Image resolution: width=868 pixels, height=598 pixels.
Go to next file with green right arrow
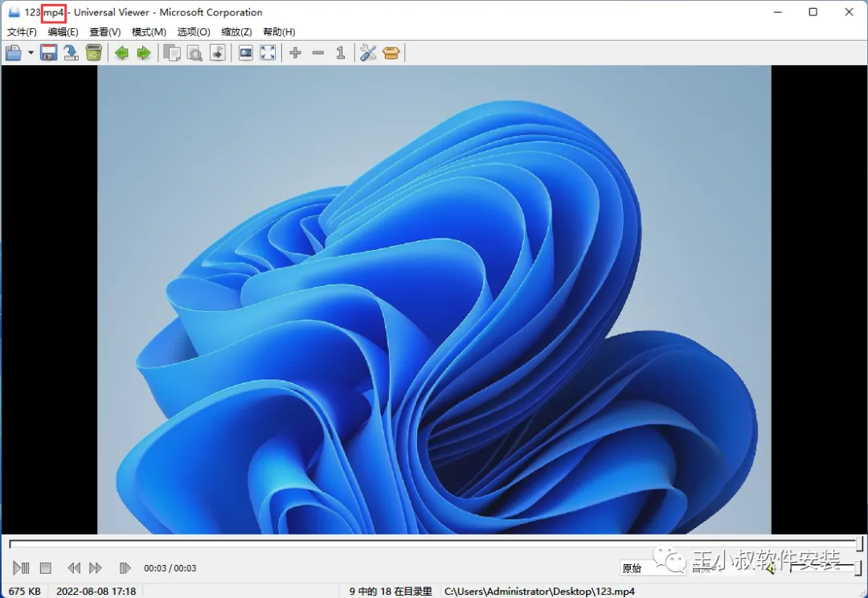(144, 53)
